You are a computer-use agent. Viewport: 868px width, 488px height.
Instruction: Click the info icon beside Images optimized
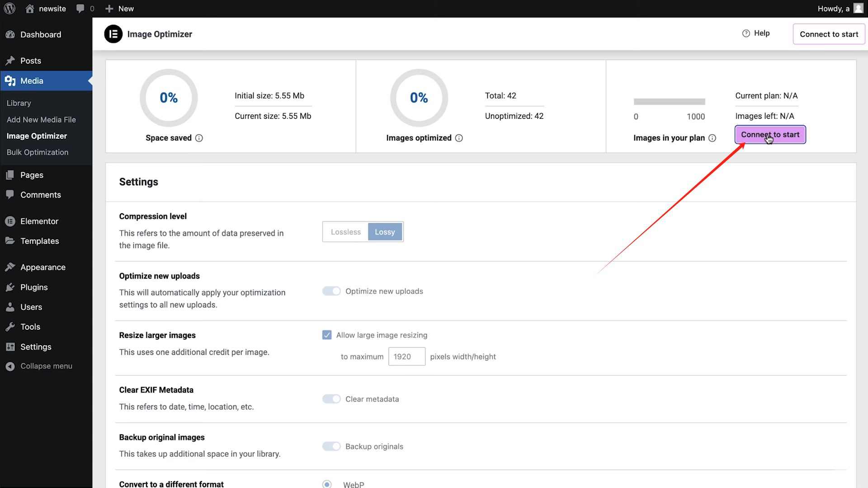pos(459,138)
